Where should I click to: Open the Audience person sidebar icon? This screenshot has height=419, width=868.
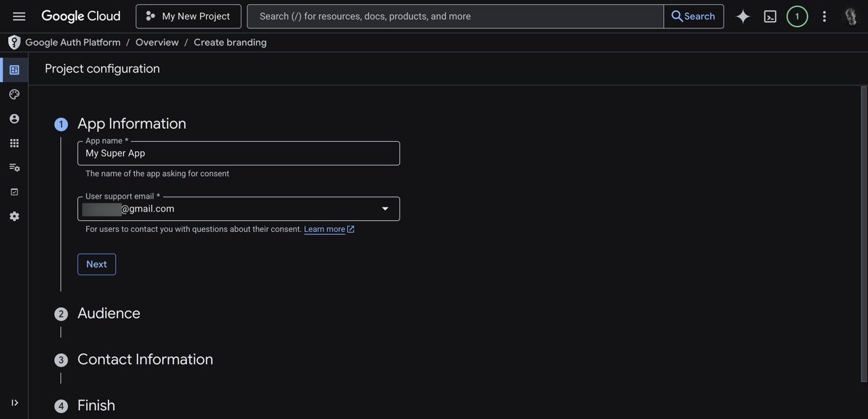pyautogui.click(x=14, y=119)
